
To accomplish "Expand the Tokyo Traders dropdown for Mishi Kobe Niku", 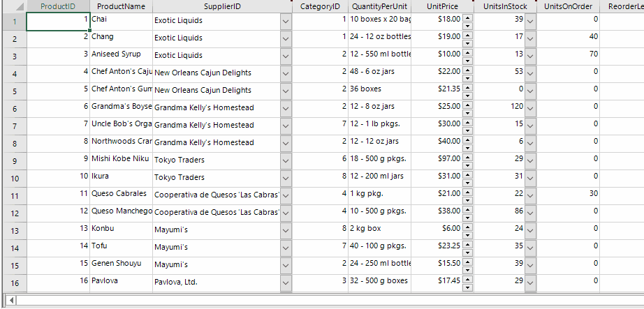I will [x=285, y=161].
